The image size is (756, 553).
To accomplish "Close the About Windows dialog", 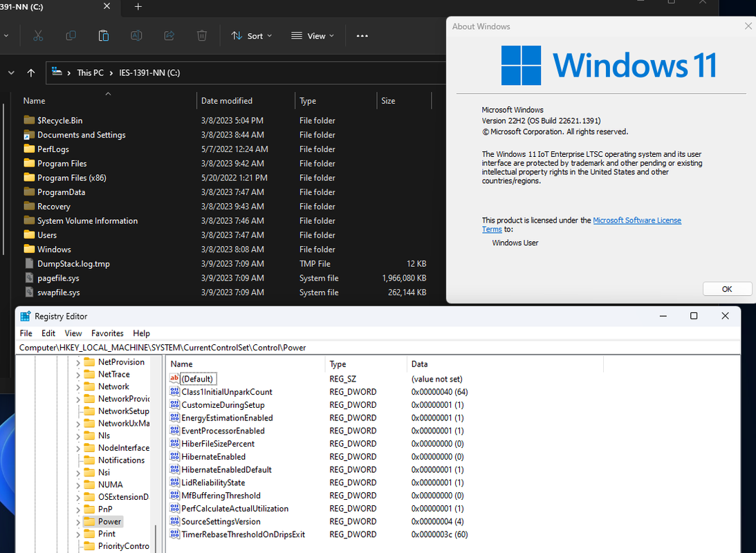I will coord(748,26).
